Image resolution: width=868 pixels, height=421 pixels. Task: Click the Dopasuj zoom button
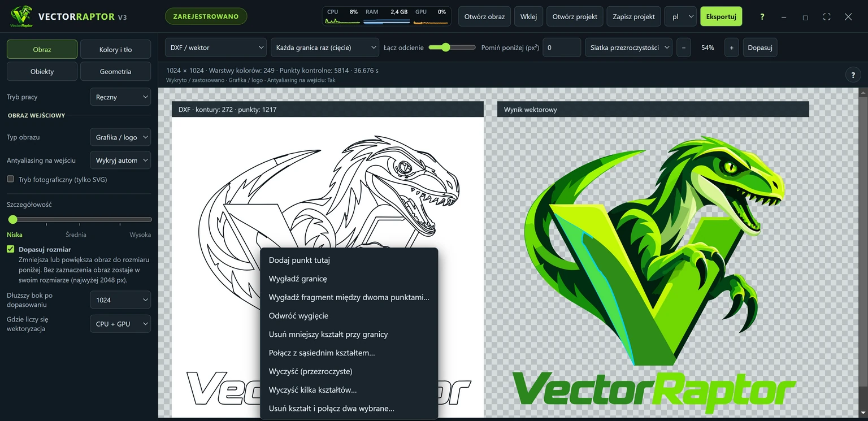[x=759, y=47]
